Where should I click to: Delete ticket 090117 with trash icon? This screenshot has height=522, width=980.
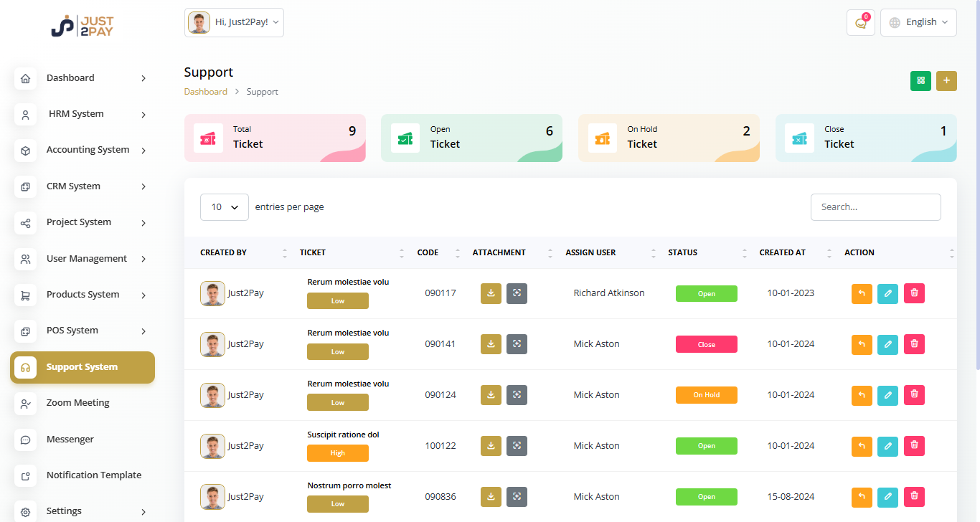[x=914, y=293]
